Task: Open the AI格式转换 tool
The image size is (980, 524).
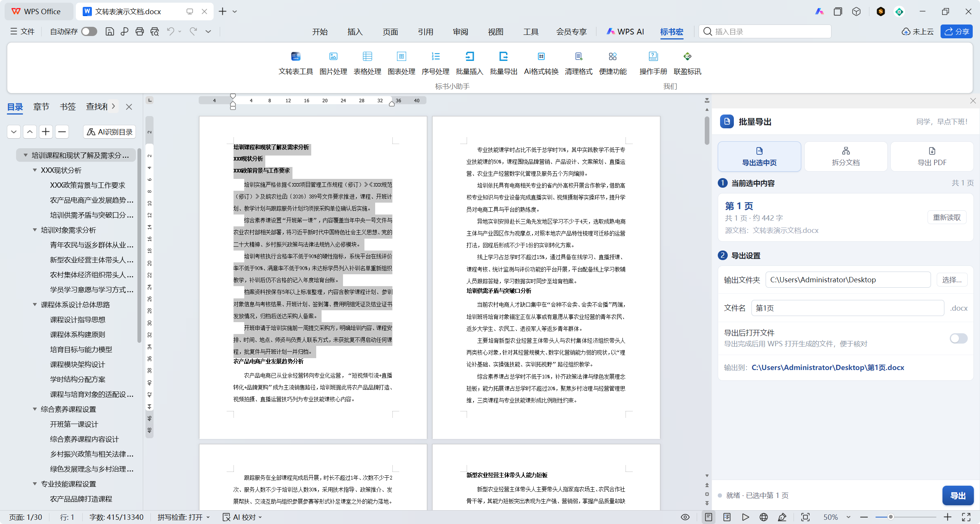Action: (541, 63)
